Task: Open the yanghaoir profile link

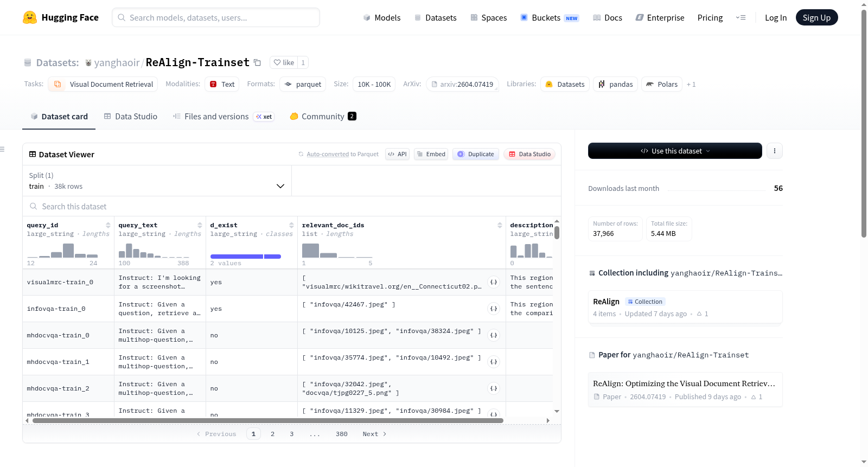Action: (x=117, y=62)
